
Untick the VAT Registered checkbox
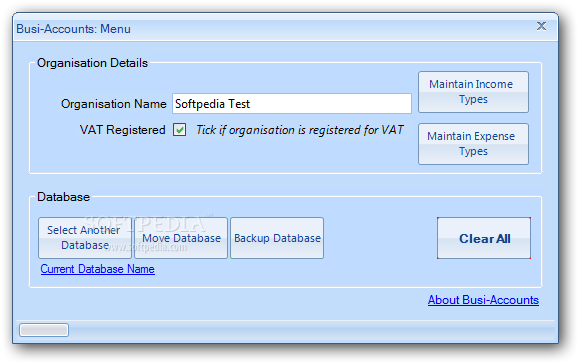point(180,130)
